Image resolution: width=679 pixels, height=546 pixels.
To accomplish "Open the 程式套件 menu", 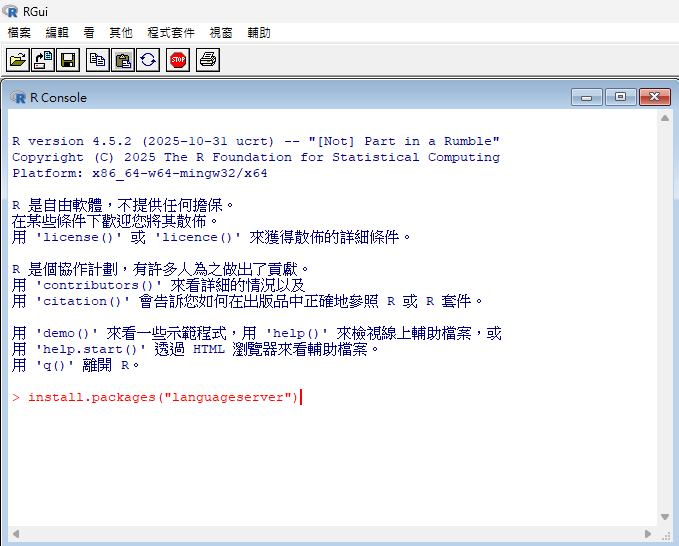I will tap(171, 33).
